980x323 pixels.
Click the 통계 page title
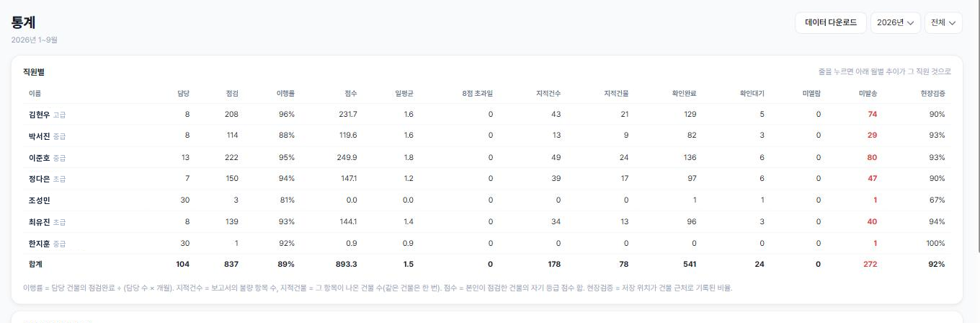(24, 22)
